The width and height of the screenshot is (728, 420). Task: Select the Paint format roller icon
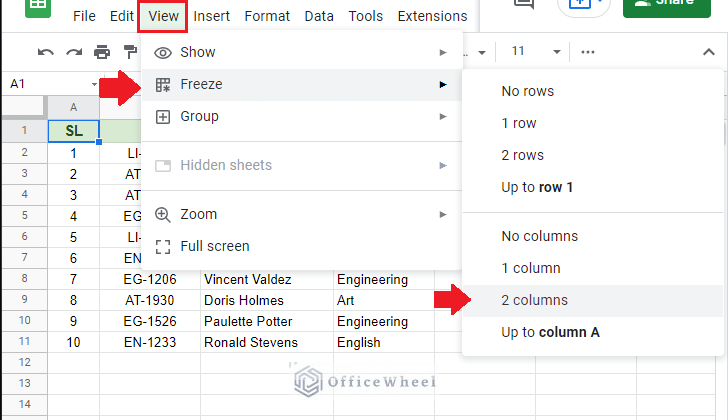(x=130, y=52)
